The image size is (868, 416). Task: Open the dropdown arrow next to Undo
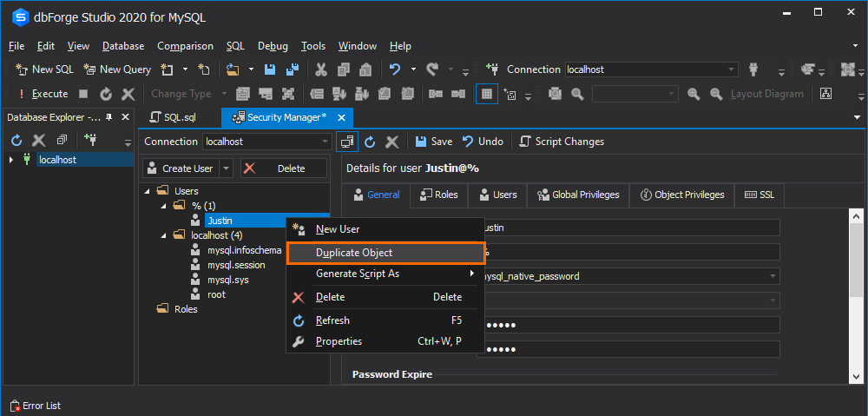[413, 69]
